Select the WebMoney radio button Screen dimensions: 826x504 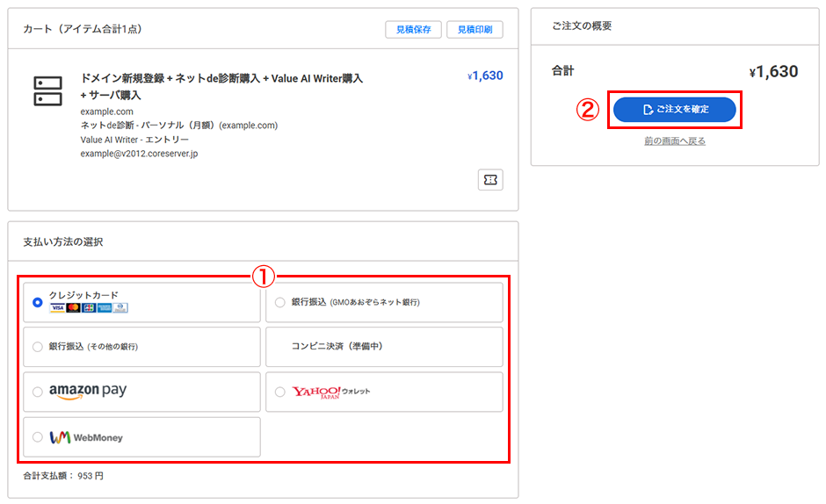[x=38, y=437]
